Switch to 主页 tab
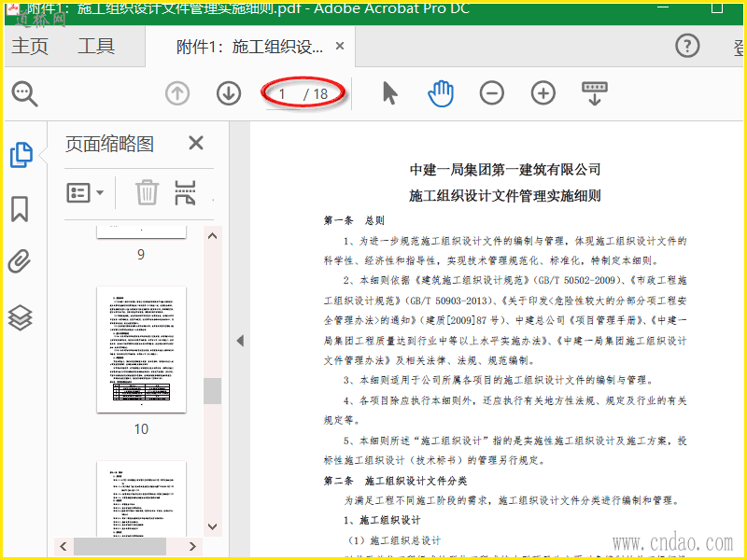The width and height of the screenshot is (747, 560). pos(30,47)
